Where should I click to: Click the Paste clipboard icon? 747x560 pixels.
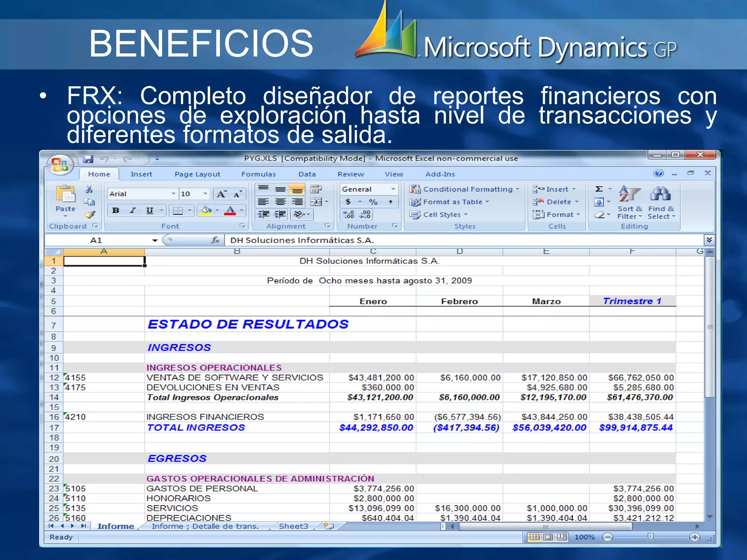[x=65, y=194]
